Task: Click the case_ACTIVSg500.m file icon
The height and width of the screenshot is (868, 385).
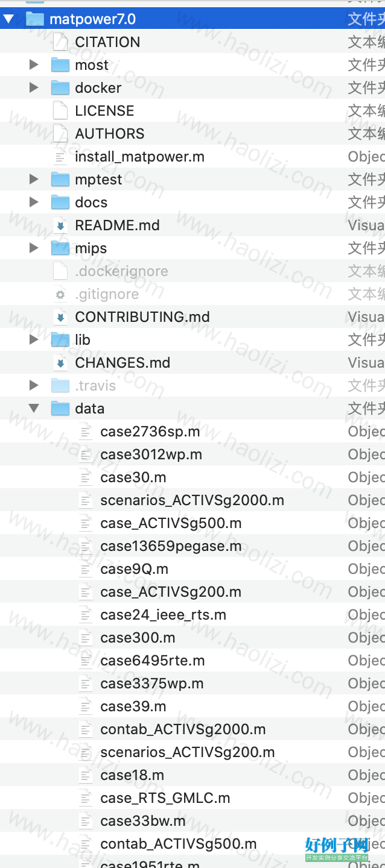Action: coord(86,523)
